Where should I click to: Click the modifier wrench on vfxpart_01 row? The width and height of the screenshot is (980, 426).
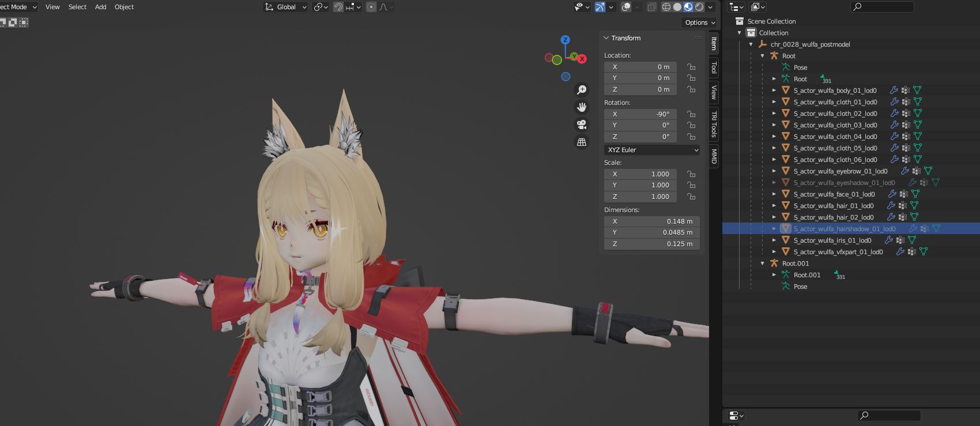[900, 252]
